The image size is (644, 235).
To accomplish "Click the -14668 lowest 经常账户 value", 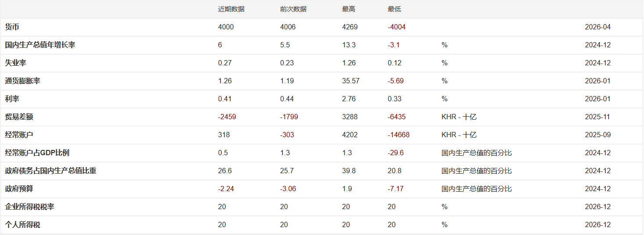I will pos(398,135).
